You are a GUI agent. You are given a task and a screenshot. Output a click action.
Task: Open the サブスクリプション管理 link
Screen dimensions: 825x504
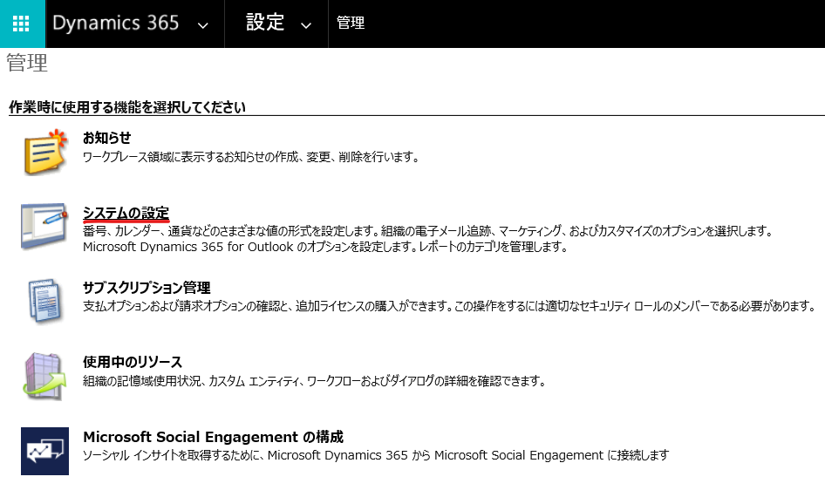point(147,287)
